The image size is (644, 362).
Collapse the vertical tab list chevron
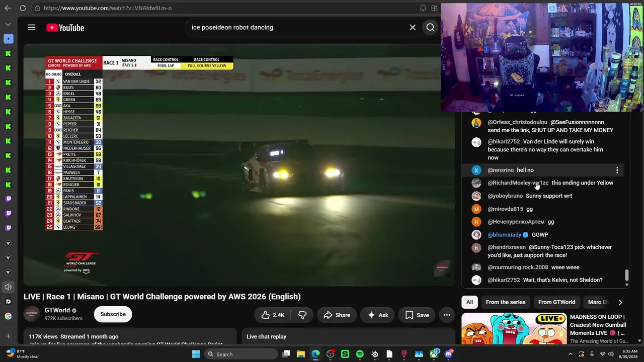[x=8, y=24]
